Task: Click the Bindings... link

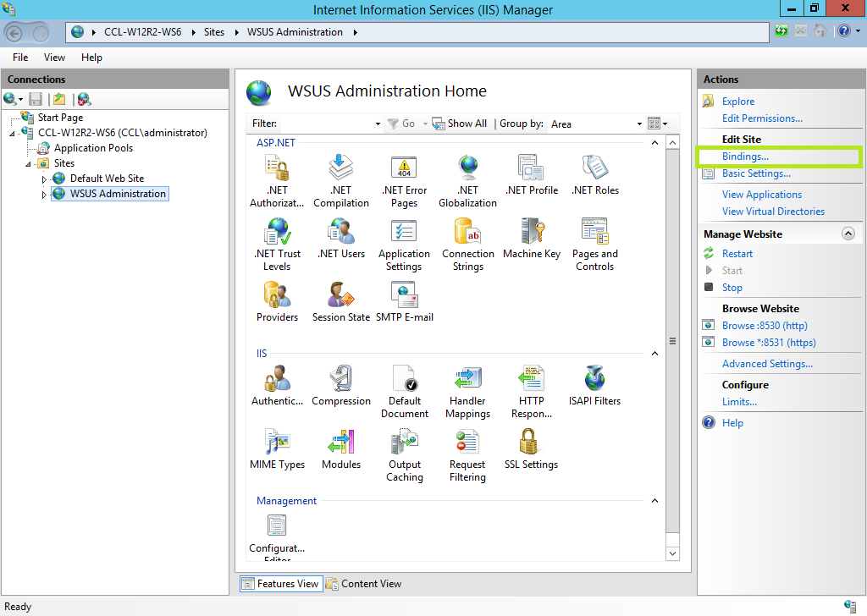Action: [x=745, y=157]
